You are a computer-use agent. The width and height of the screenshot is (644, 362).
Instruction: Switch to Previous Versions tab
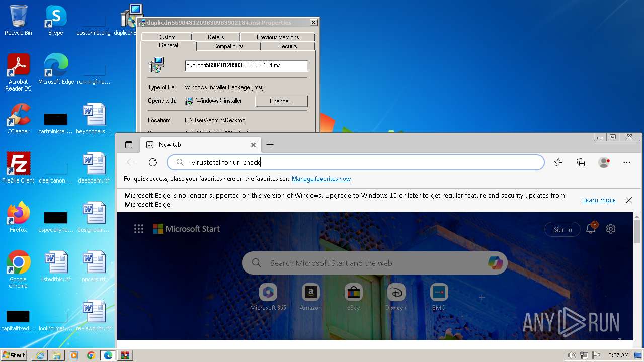pos(278,37)
